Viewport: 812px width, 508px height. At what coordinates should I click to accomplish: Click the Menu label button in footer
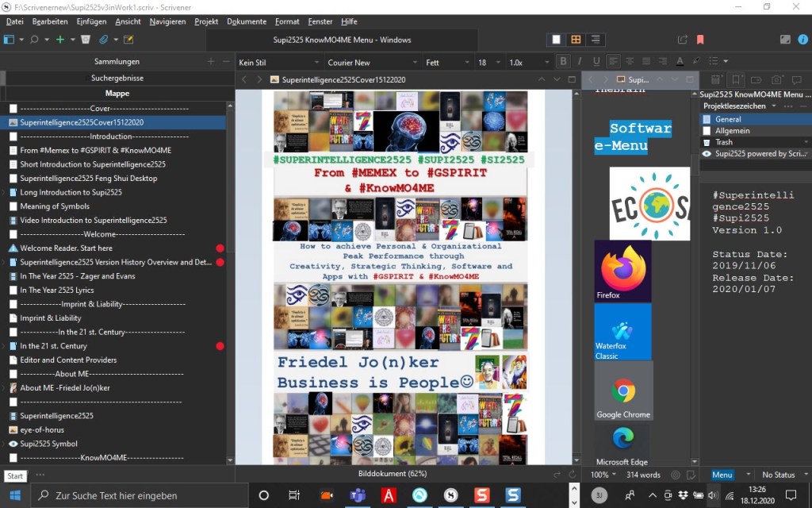(x=722, y=475)
